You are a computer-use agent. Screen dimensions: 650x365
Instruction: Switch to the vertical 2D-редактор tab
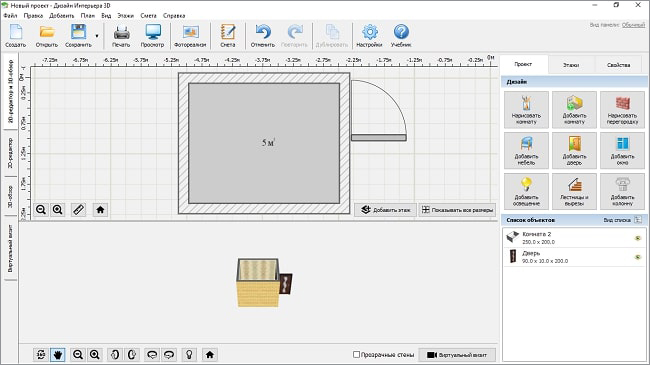click(10, 153)
